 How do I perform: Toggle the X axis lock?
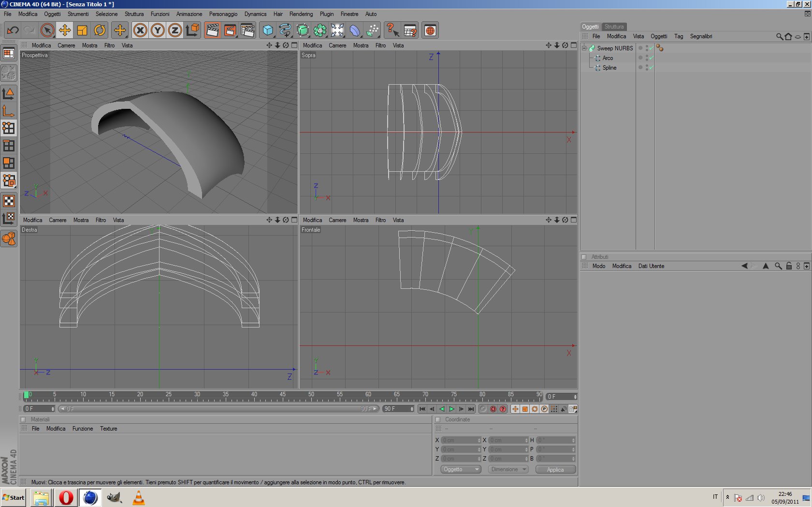140,30
